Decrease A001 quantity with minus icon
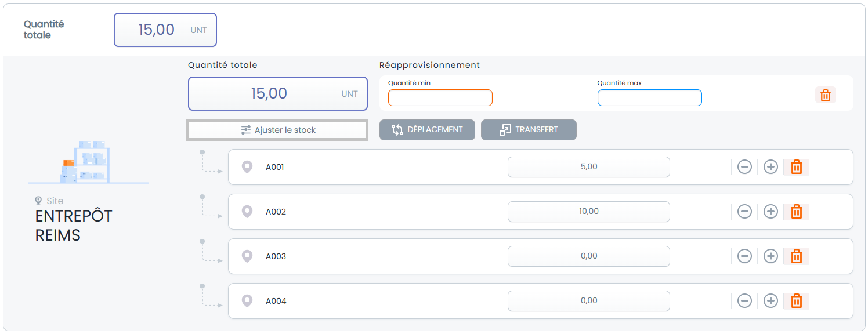Viewport: 868px width, 334px height. (x=744, y=167)
